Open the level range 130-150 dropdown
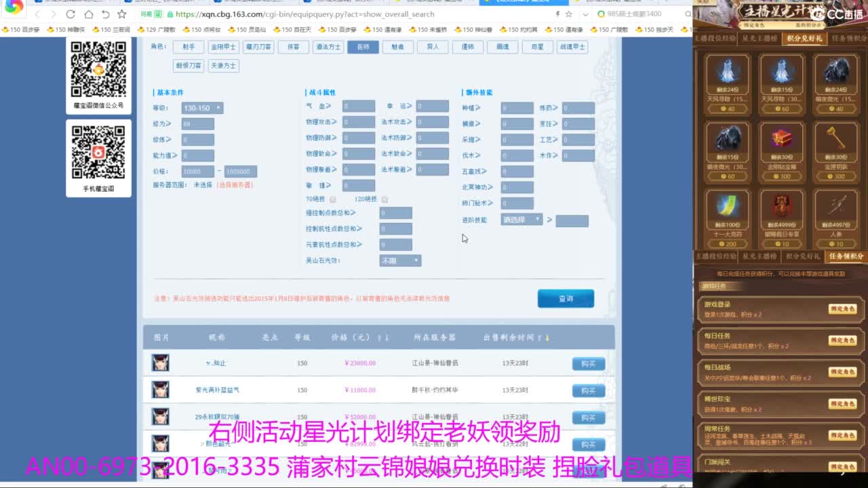 click(x=202, y=108)
